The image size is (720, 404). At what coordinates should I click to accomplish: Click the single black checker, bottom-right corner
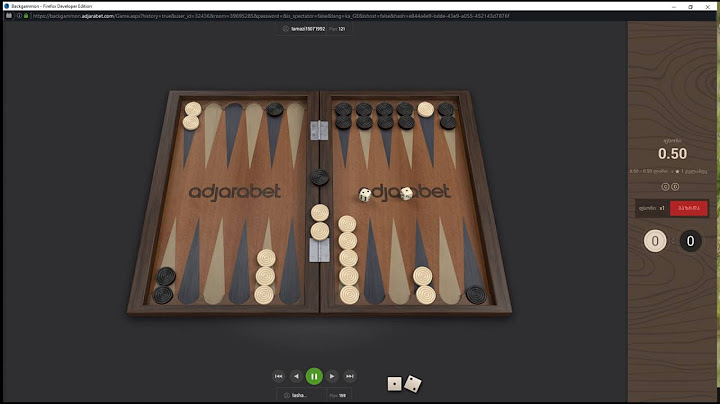coord(476,294)
